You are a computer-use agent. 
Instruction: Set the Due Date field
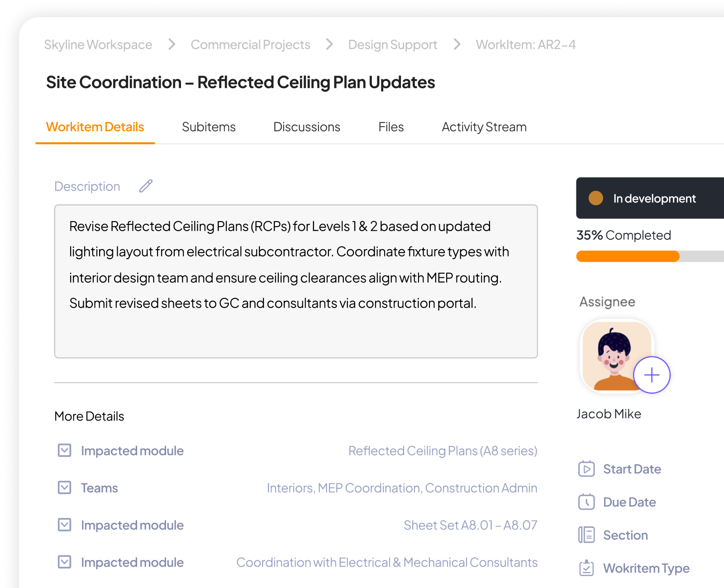coord(629,502)
